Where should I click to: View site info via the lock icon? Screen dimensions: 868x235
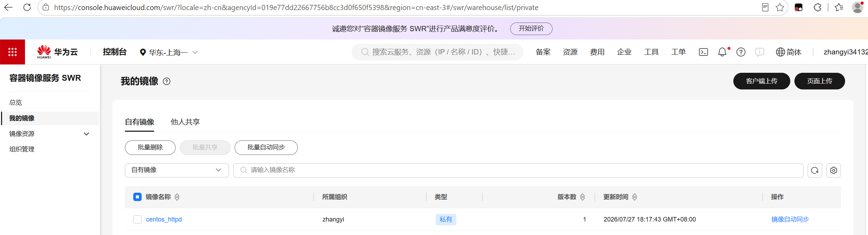[x=46, y=7]
